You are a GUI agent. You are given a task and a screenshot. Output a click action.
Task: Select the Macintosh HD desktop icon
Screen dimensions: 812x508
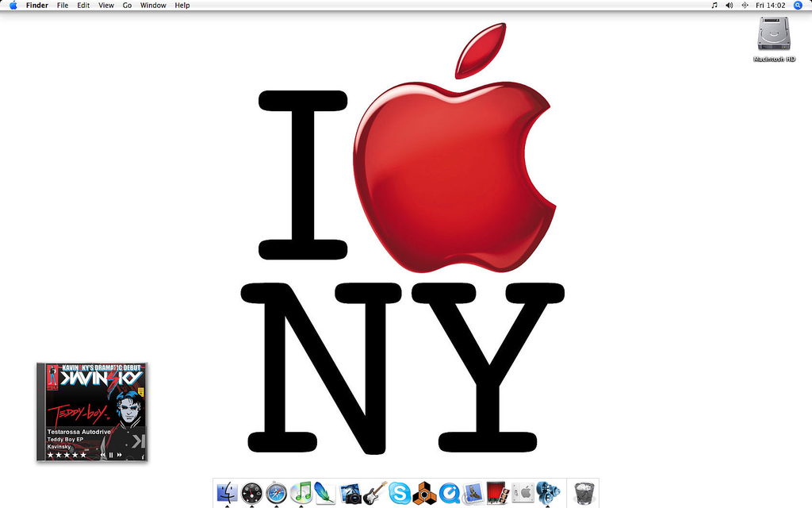tap(774, 40)
